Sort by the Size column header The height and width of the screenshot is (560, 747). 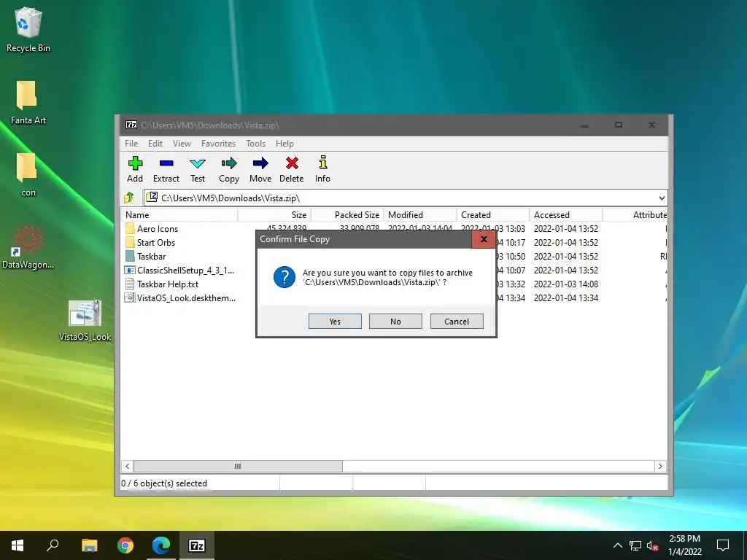pyautogui.click(x=274, y=215)
